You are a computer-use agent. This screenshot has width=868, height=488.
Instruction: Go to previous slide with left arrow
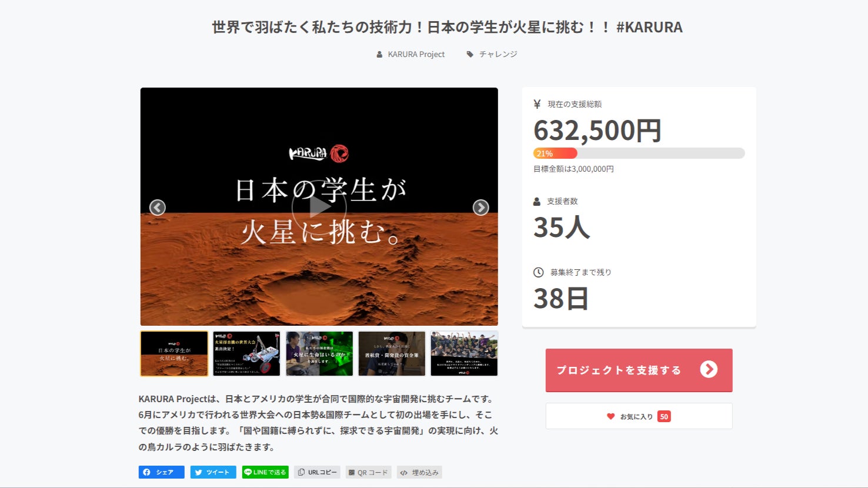158,208
